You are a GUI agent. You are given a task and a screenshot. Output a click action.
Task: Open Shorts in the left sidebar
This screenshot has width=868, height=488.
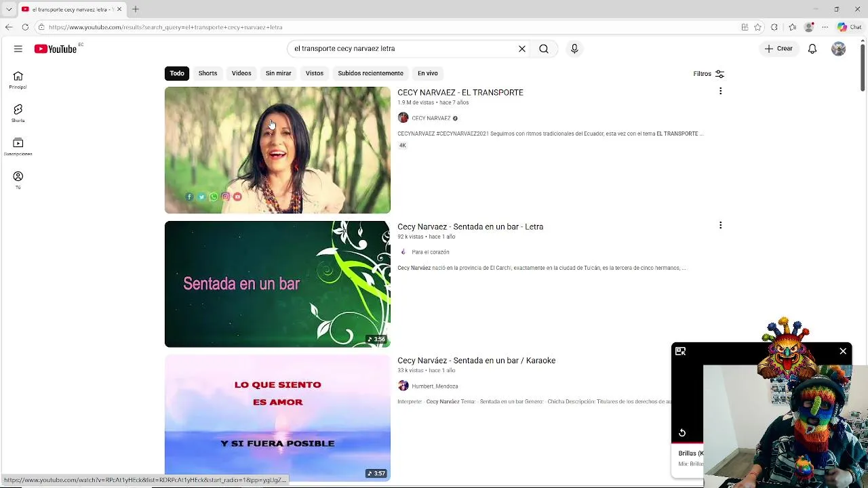point(18,113)
